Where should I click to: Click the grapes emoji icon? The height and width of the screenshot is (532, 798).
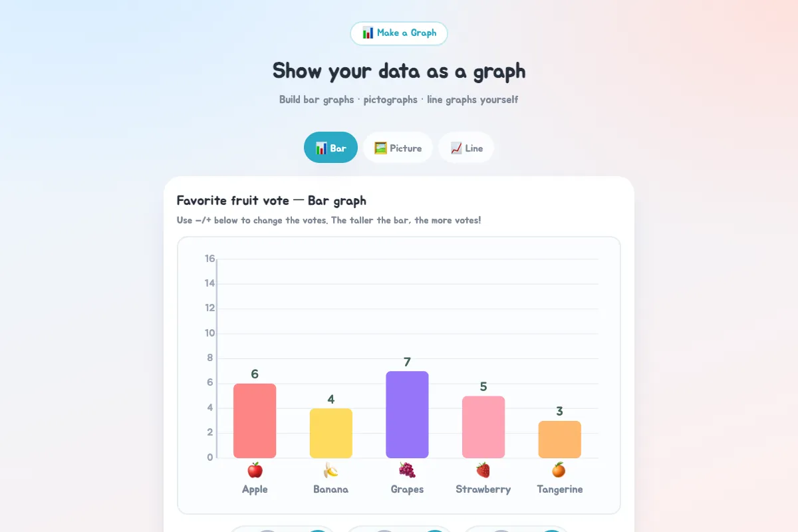point(407,470)
